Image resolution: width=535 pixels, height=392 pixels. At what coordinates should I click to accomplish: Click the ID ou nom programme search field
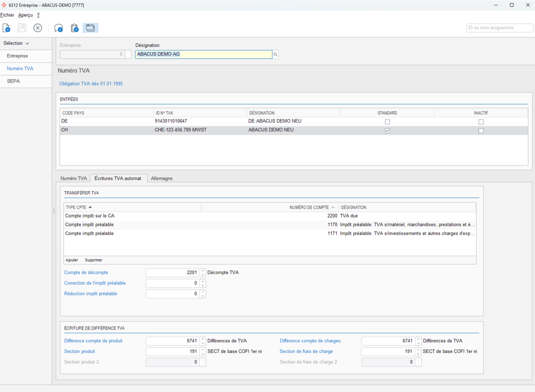pyautogui.click(x=499, y=28)
